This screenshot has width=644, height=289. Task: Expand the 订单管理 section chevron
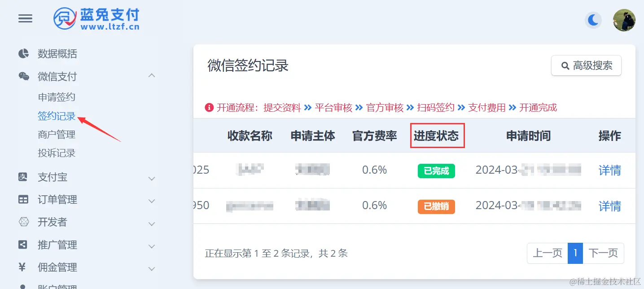click(152, 201)
